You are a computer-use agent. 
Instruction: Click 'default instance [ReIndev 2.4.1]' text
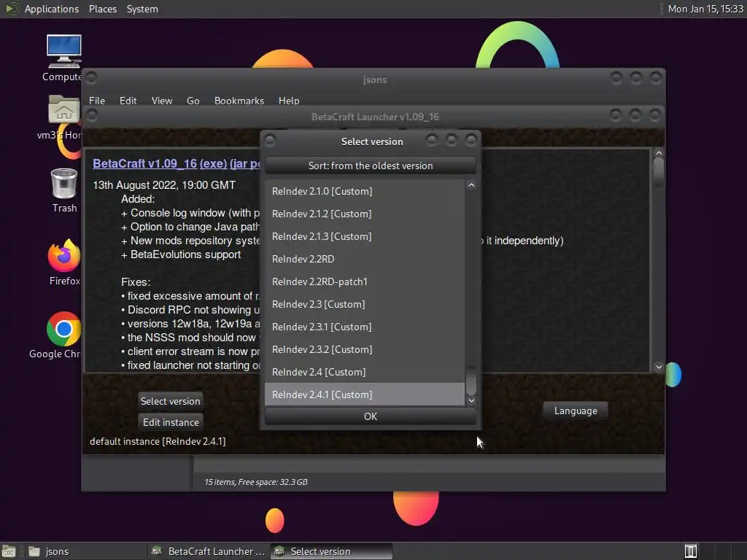(x=158, y=441)
